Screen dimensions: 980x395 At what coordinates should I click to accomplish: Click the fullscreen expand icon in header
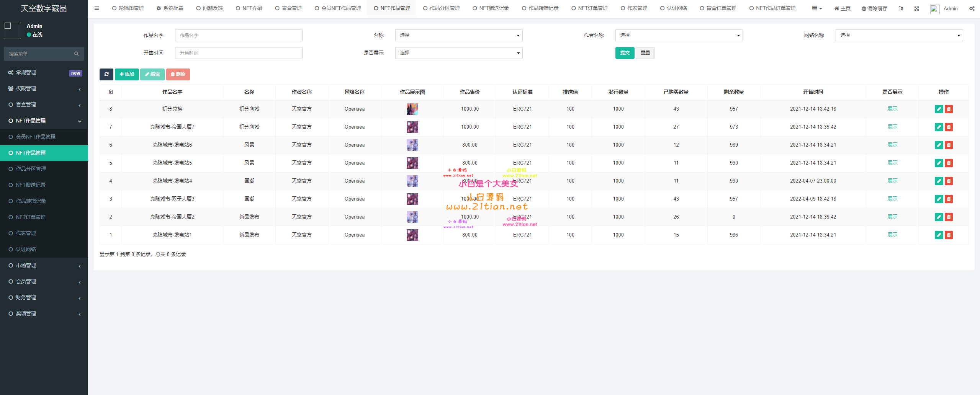click(x=916, y=8)
